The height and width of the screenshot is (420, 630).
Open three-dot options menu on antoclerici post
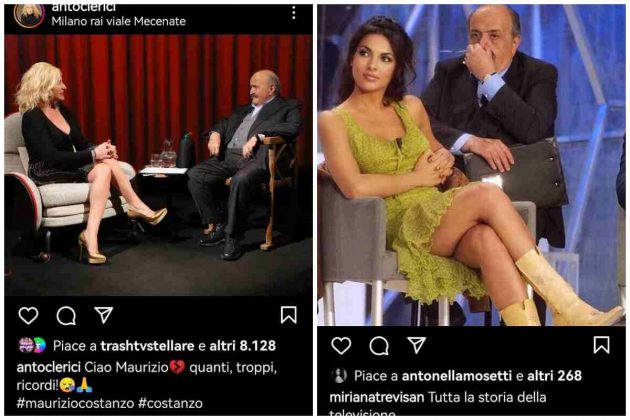click(x=294, y=13)
